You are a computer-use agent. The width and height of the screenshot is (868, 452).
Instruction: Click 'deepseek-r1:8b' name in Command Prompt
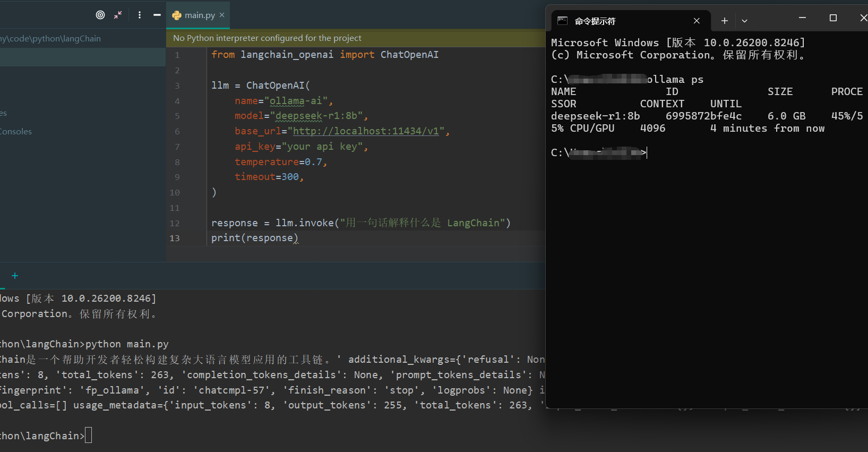596,116
